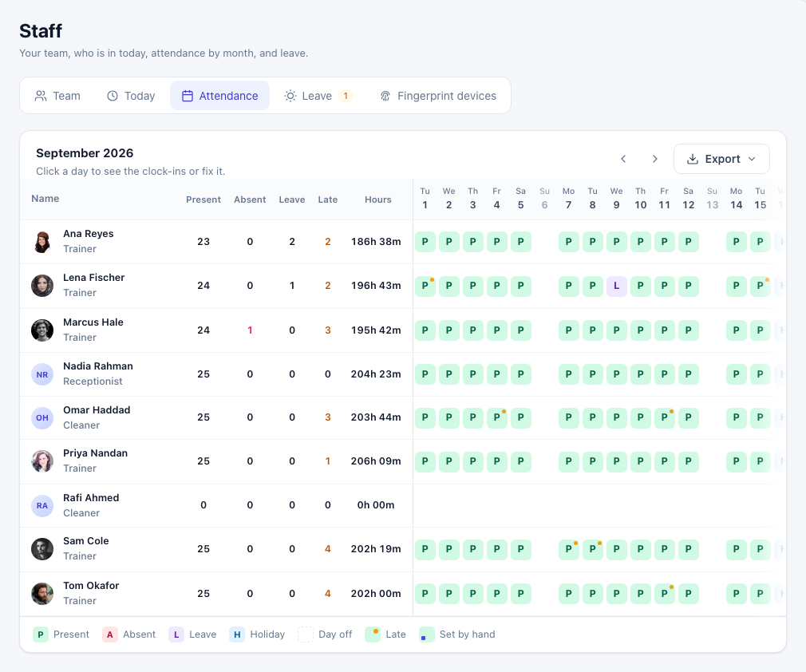
Task: Click Marcus Hale's absent count of 1
Action: pos(250,330)
